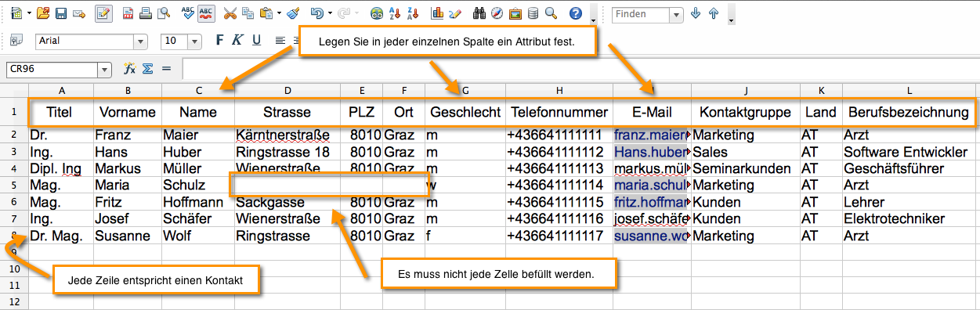Activate the format paintbrush
980x310 pixels.
click(293, 13)
